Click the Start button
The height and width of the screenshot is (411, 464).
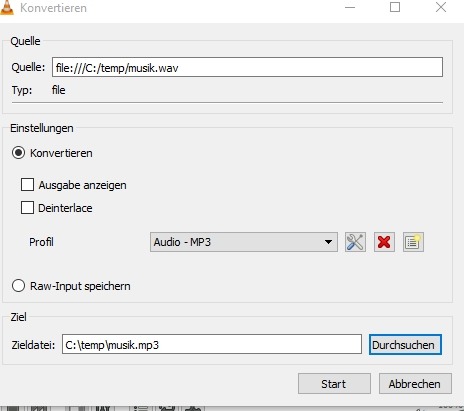[334, 384]
